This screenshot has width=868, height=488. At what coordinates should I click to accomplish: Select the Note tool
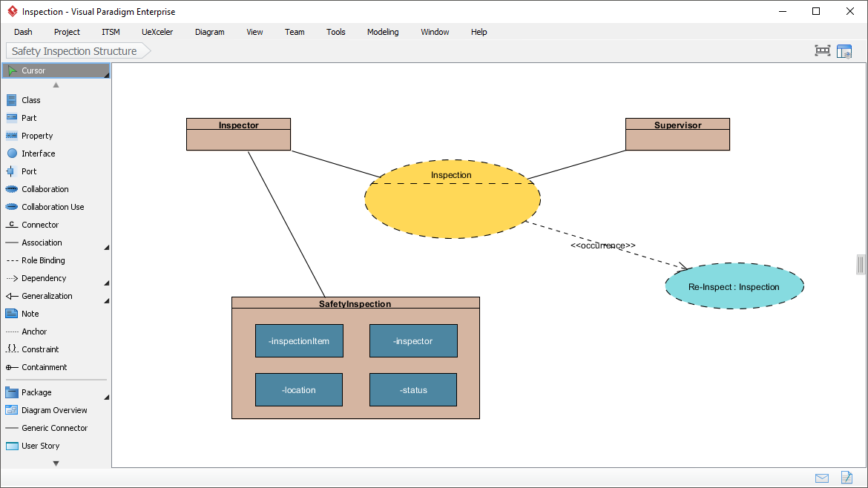(30, 314)
